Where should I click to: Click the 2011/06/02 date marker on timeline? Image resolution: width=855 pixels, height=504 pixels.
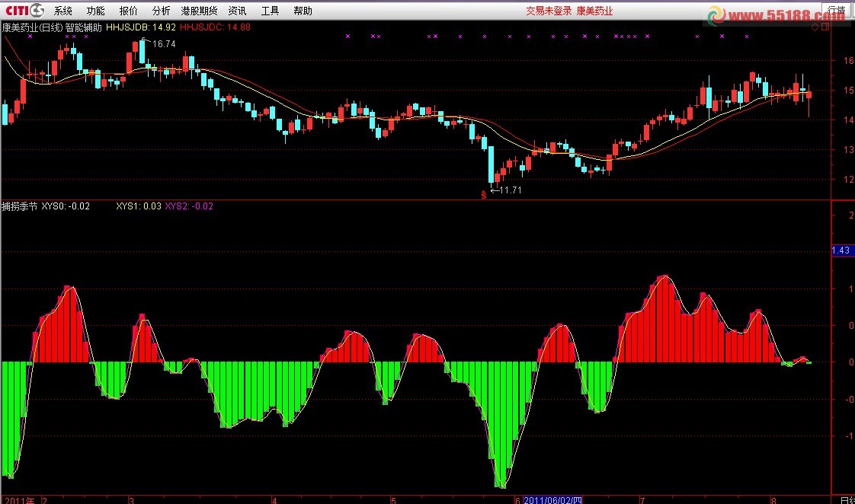click(x=553, y=499)
